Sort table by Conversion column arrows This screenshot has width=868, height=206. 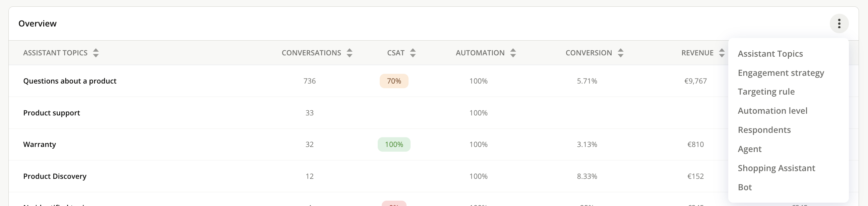[620, 53]
